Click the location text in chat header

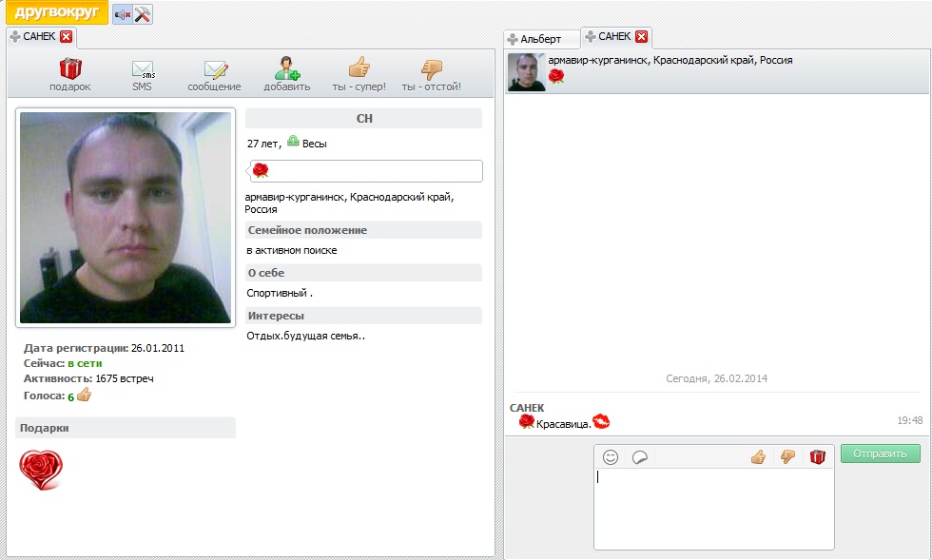tap(670, 60)
